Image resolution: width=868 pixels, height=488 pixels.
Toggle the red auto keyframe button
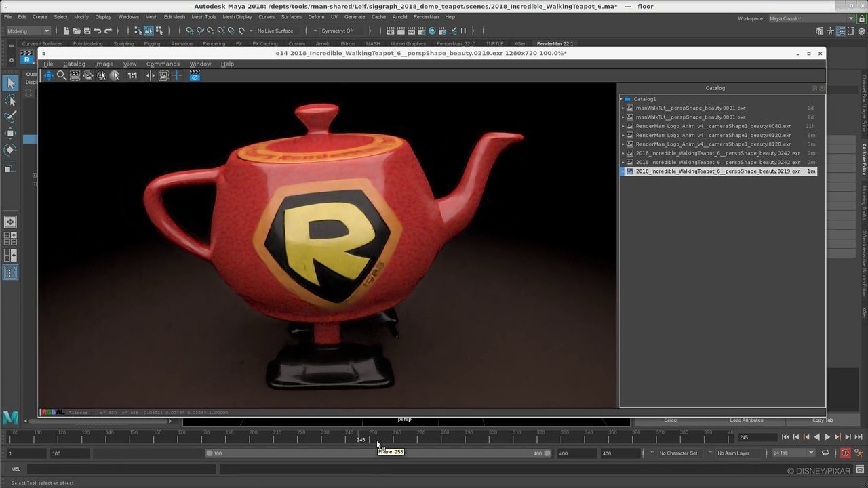pyautogui.click(x=846, y=453)
